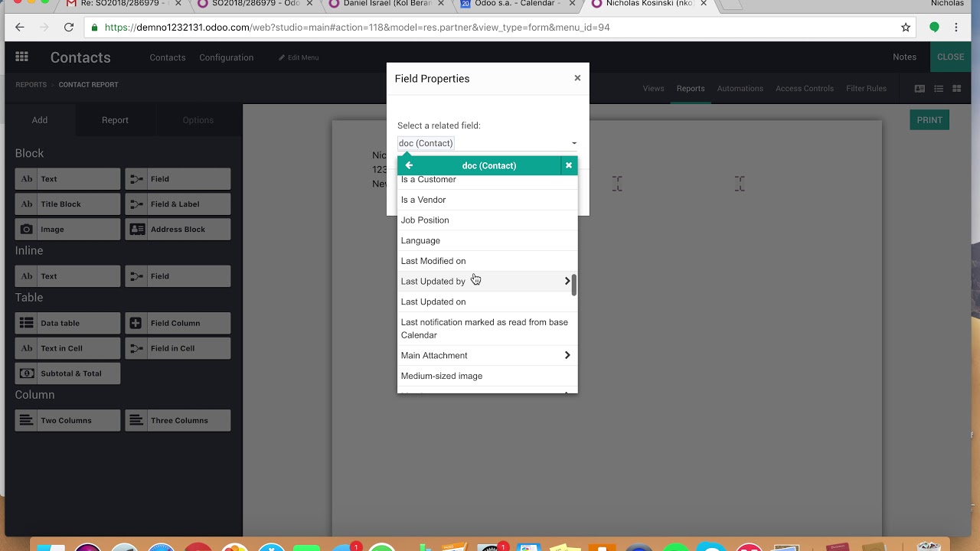The width and height of the screenshot is (980, 551).
Task: Switch to the Daniel Israel browser tab
Action: (x=387, y=4)
